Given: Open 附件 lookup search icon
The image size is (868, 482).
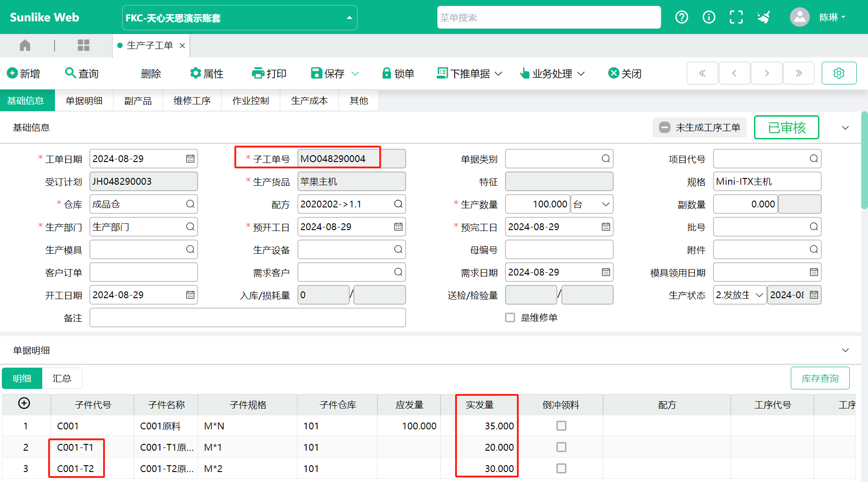Looking at the screenshot, I should pos(814,249).
